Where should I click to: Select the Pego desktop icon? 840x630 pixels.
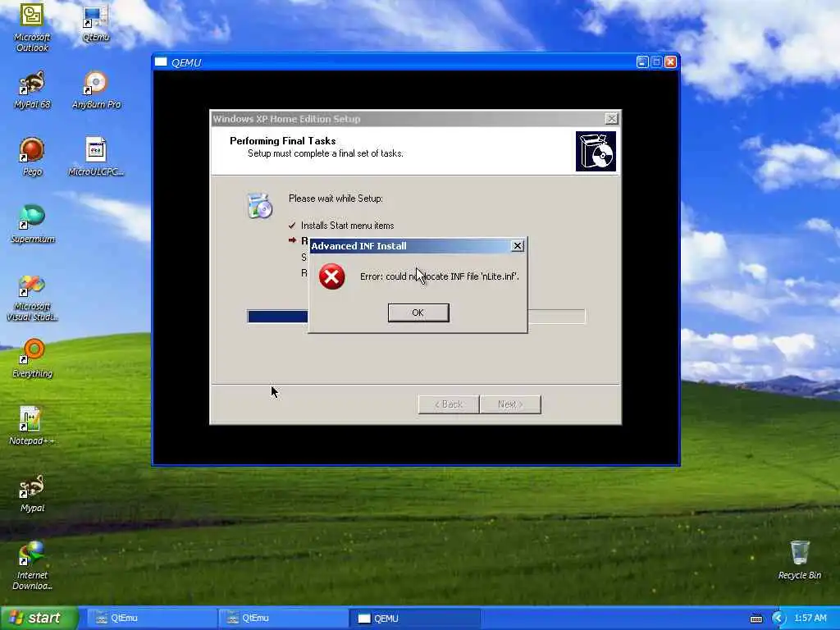click(32, 157)
